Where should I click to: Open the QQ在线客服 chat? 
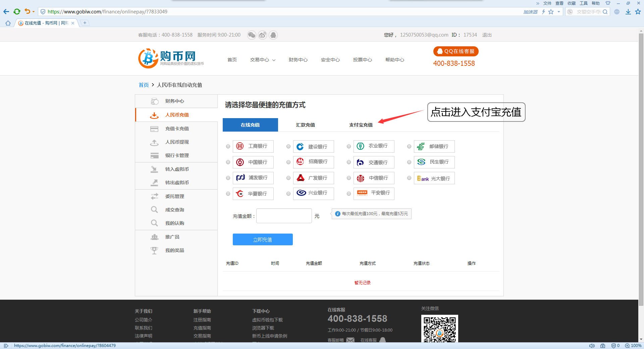pyautogui.click(x=455, y=51)
